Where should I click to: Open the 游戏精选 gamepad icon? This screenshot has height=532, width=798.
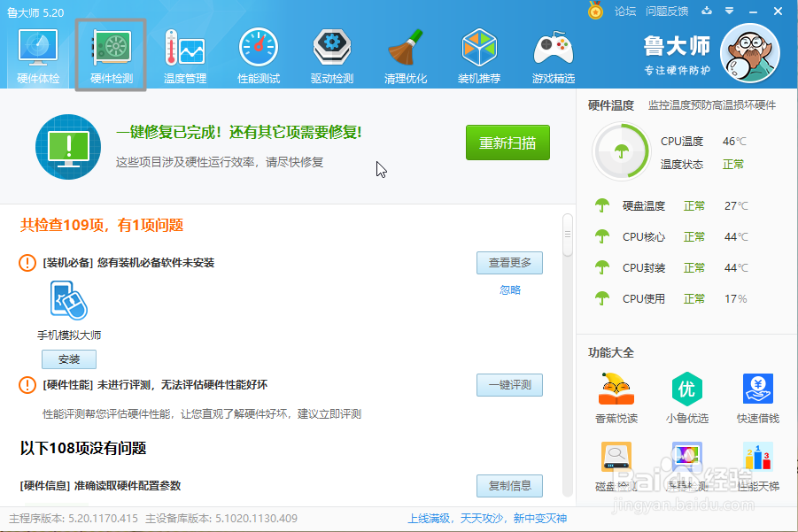554,48
